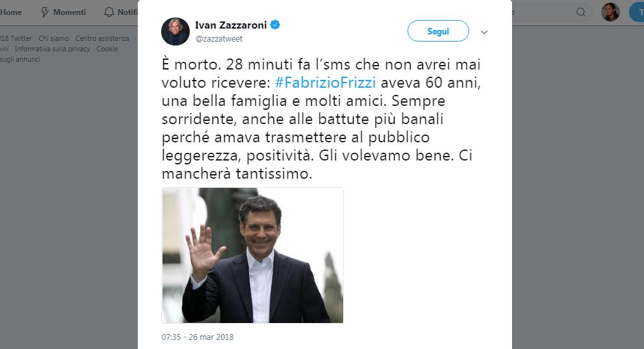Click inside the Twitter search field
Image resolution: width=644 pixels, height=349 pixels.
click(x=542, y=12)
